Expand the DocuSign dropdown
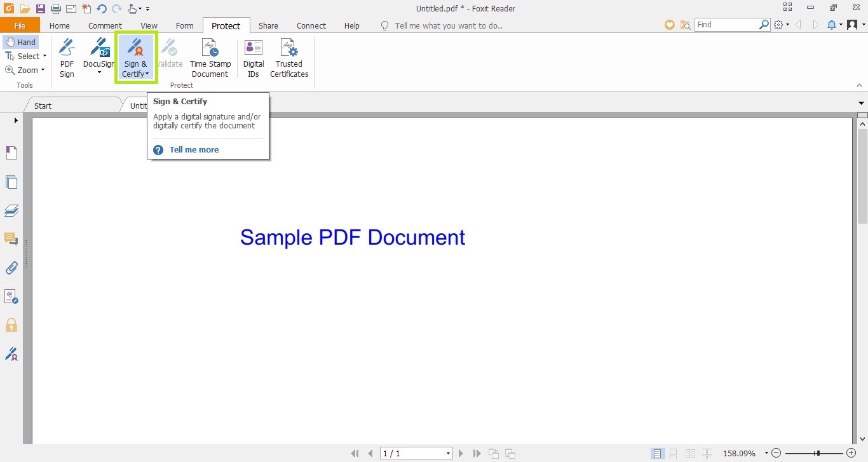Screen dimensions: 868x462 coord(99,72)
